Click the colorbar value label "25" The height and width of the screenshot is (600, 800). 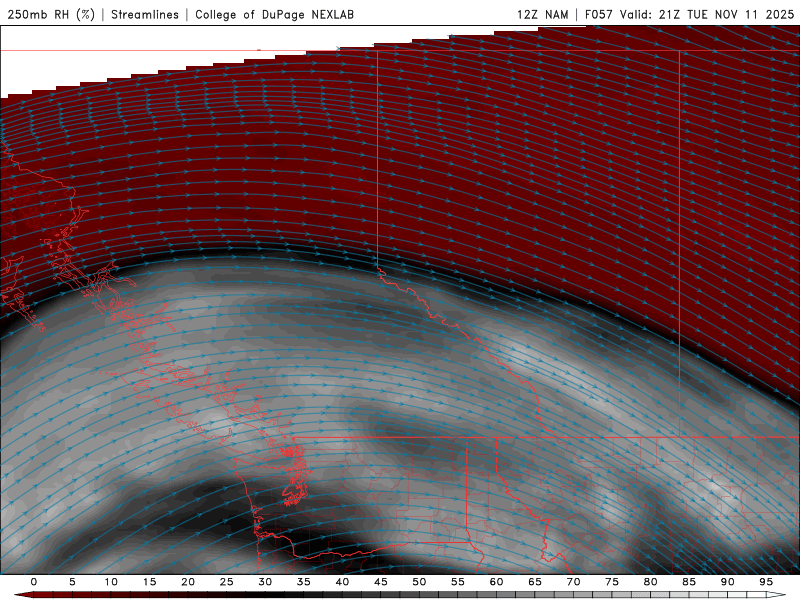(x=227, y=582)
